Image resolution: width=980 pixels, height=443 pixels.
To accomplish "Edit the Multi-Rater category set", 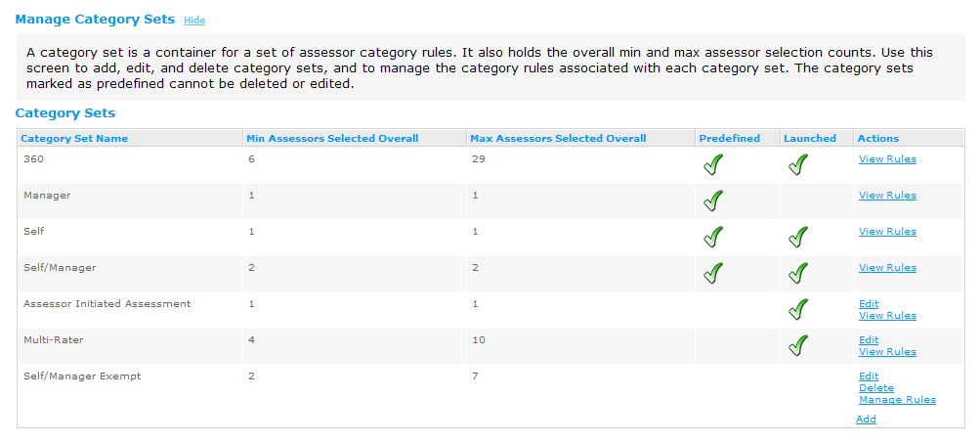I will 869,339.
